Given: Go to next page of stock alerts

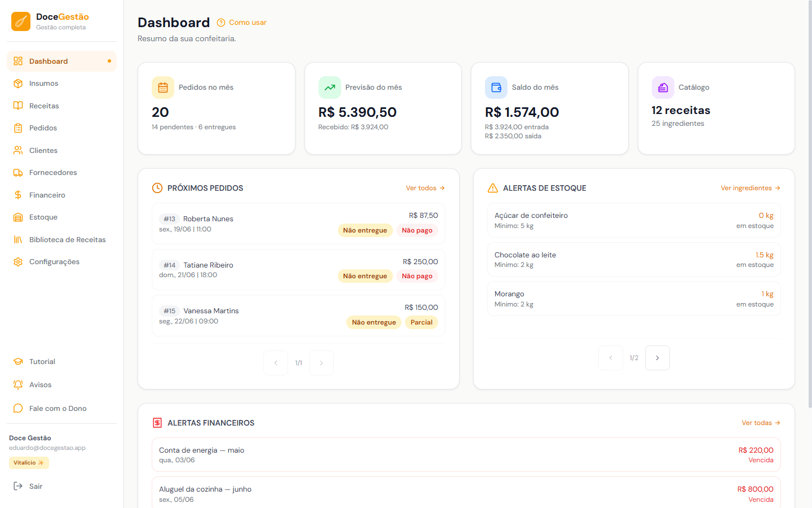Looking at the screenshot, I should tap(657, 358).
